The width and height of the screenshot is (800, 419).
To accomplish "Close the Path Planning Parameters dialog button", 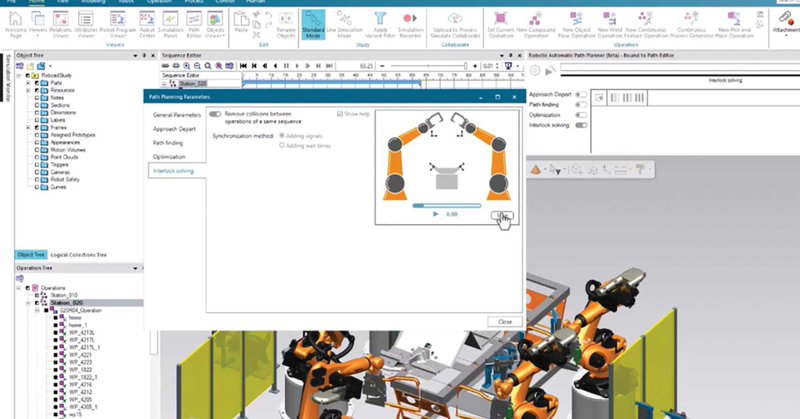I will click(x=505, y=322).
